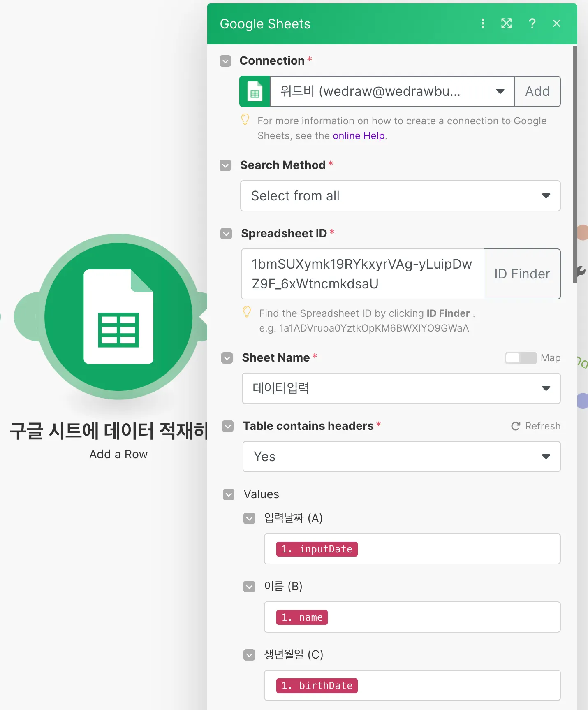Click the 생년월일 (C) value field
The width and height of the screenshot is (588, 710).
tap(412, 685)
